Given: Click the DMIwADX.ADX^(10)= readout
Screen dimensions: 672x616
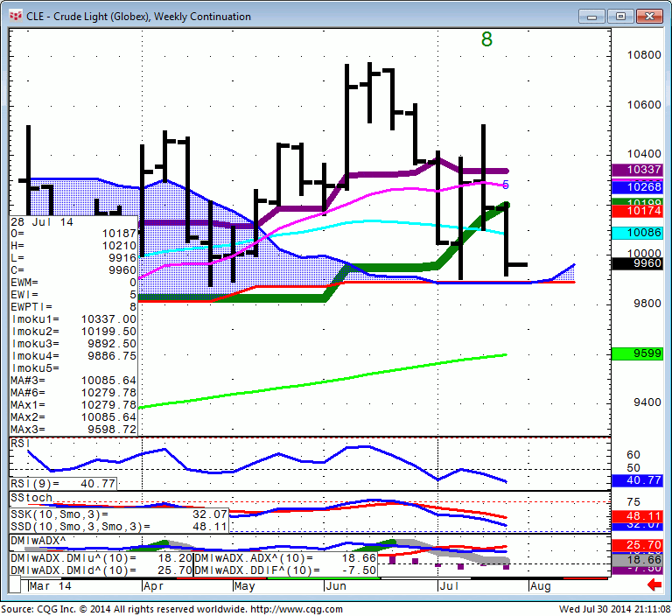Looking at the screenshot, I should tap(285, 558).
